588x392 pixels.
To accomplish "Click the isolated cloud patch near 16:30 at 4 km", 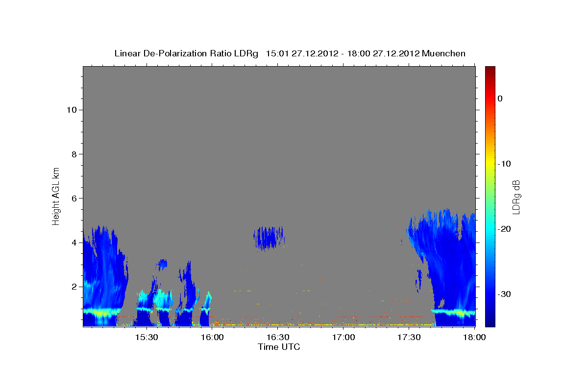I will point(269,238).
